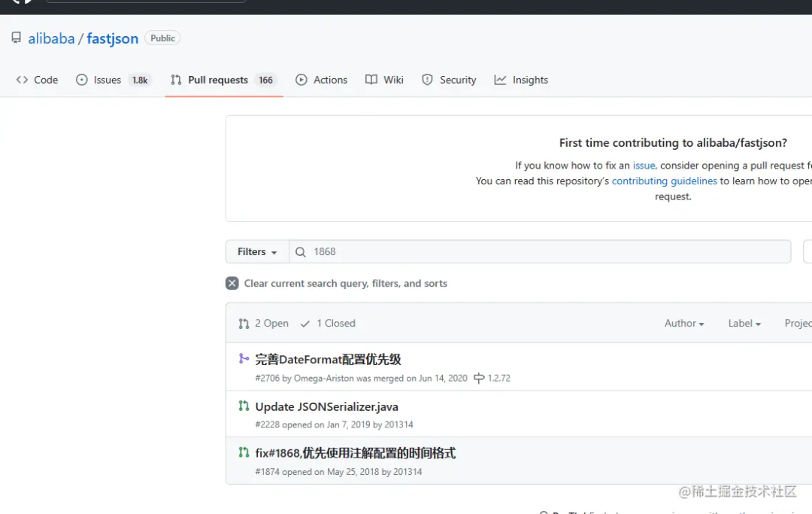Click the Pull requests tab icon

click(x=176, y=80)
